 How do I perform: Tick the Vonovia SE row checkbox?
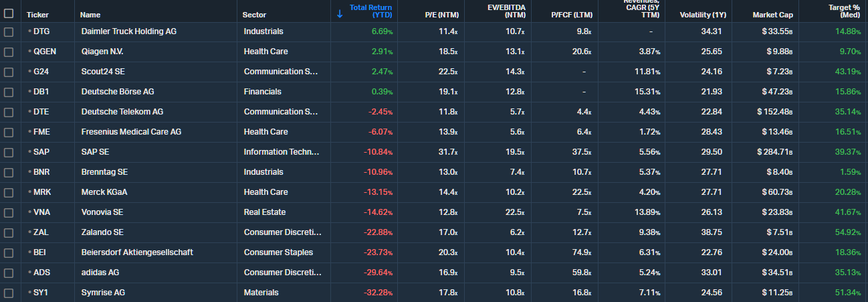[x=9, y=212]
